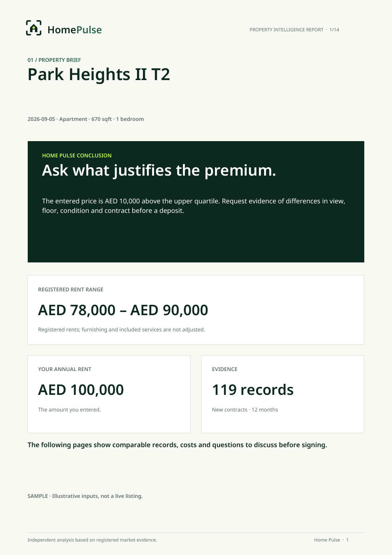Click the New contracts 12 months caption
392x555 pixels.
245,410
